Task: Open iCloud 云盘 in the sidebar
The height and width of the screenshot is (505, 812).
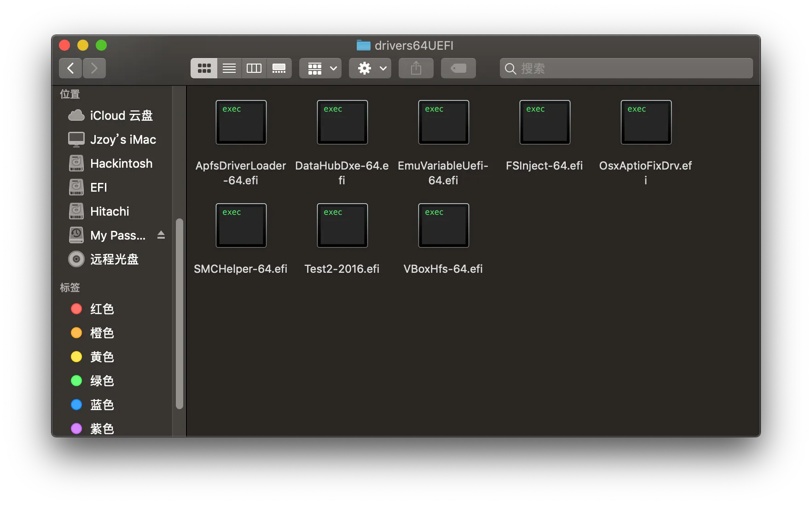Action: [x=121, y=116]
